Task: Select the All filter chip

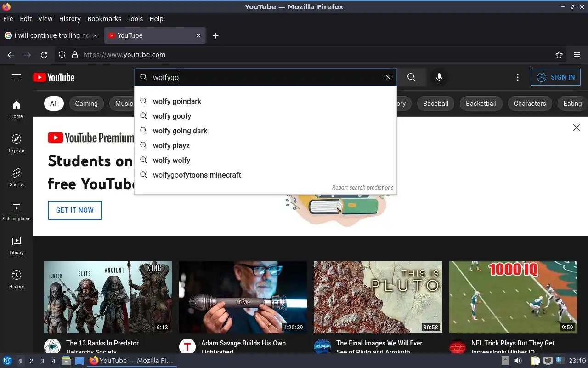Action: 54,103
